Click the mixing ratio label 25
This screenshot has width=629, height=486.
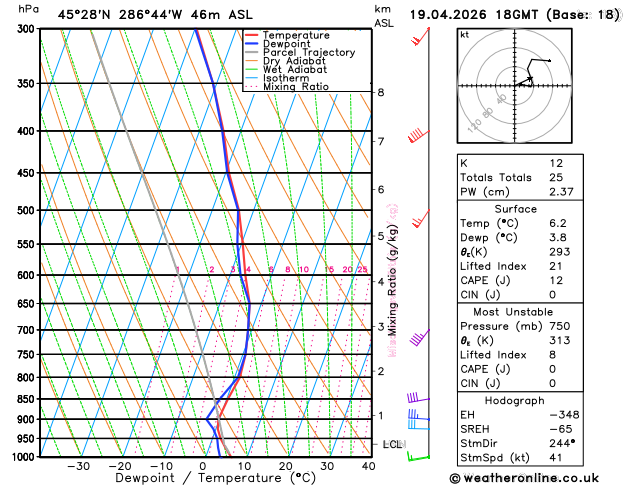coord(363,269)
